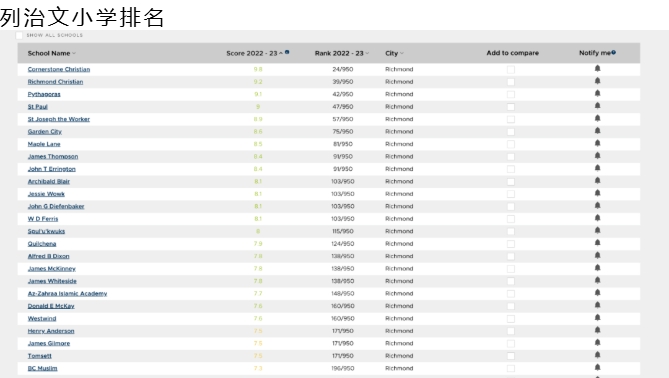Click the notify bell for Quilchena
This screenshot has width=669, height=378.
(x=597, y=243)
